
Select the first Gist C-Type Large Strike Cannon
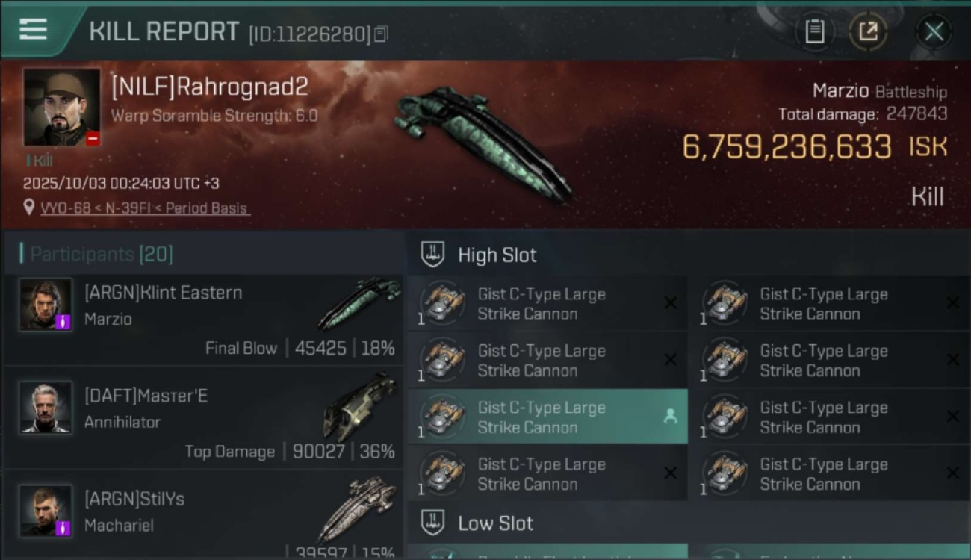(547, 303)
